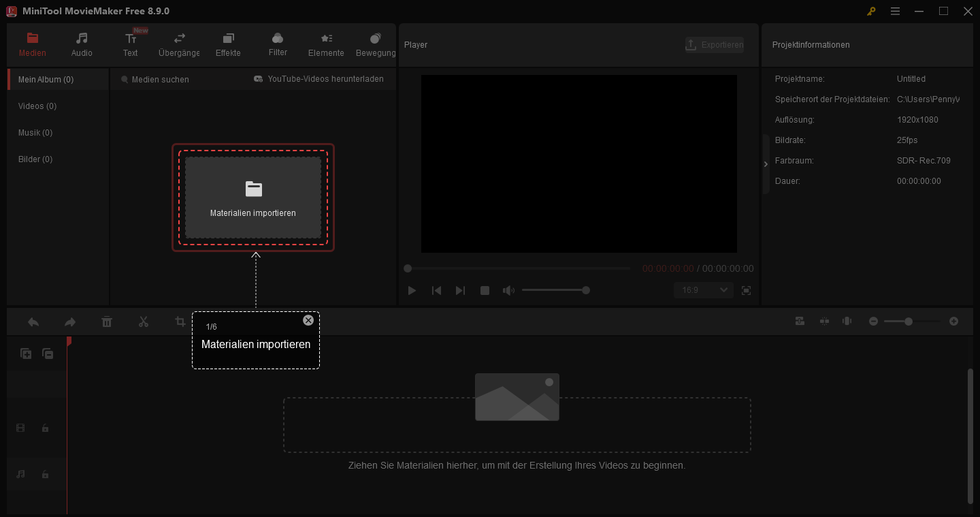Screen dimensions: 980x517
Task: Click the Farbraum value SDR- Rec.709
Action: 924,161
